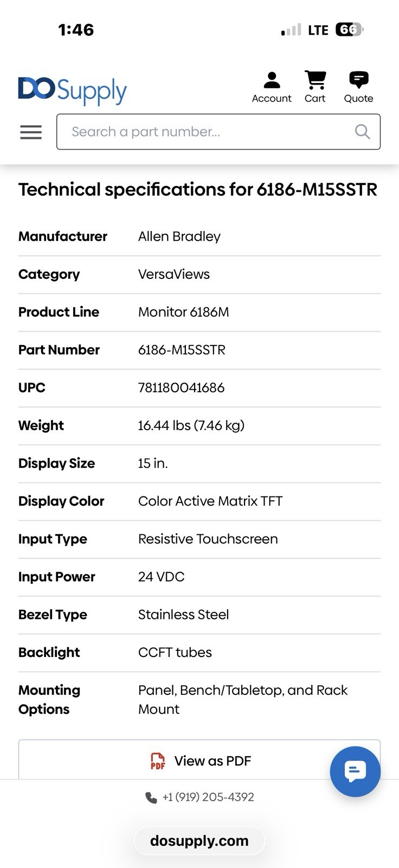This screenshot has width=399, height=868.
Task: Tap the search magnifier icon
Action: click(x=362, y=132)
